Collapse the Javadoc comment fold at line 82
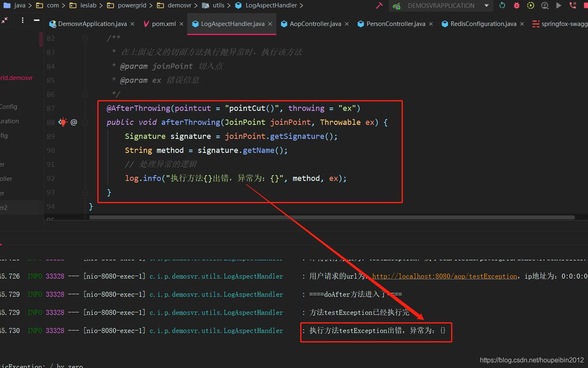 click(85, 38)
